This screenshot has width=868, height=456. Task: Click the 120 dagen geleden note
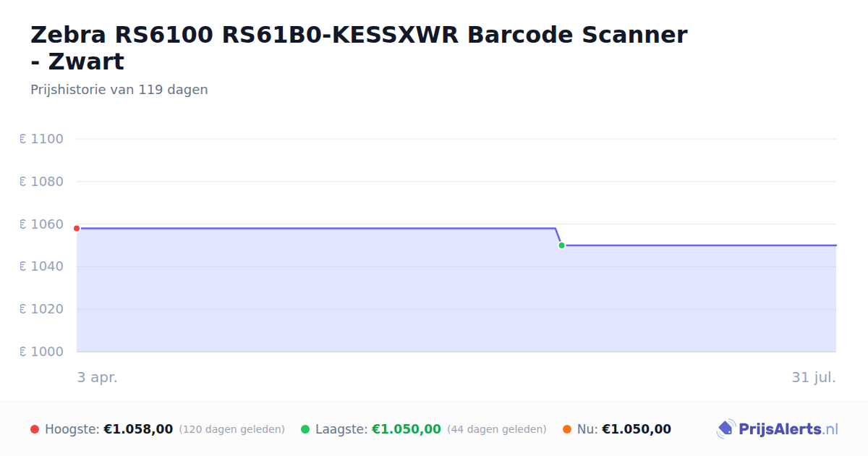(x=232, y=429)
